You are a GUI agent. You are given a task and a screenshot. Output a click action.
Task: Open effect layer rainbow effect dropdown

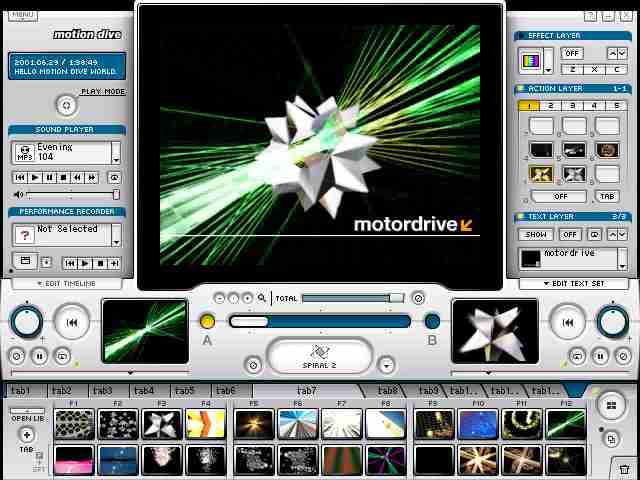(549, 61)
